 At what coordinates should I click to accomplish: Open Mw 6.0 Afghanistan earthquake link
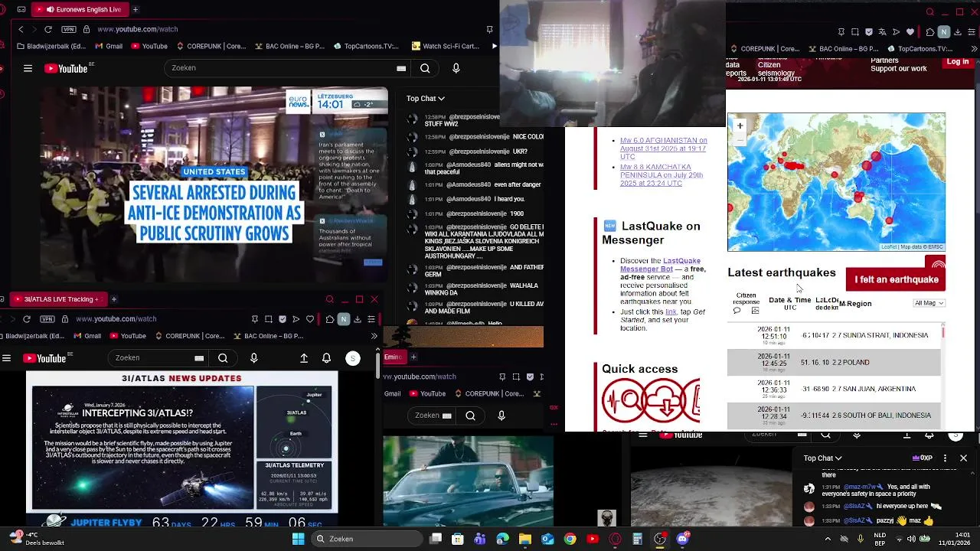click(663, 148)
